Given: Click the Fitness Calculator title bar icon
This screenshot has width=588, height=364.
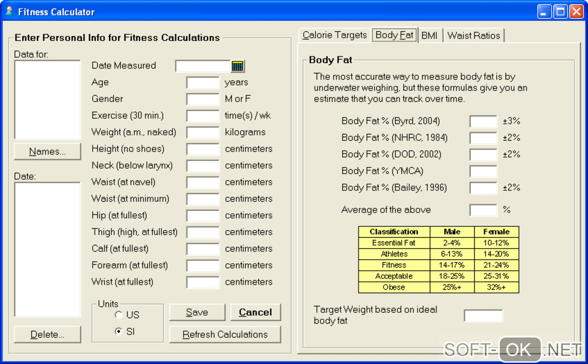Looking at the screenshot, I should [x=9, y=12].
